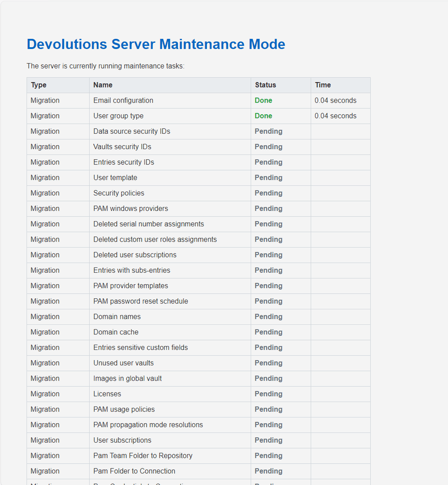Select the "Security policies" name cell
Image resolution: width=448 pixels, height=485 pixels.
coord(170,193)
